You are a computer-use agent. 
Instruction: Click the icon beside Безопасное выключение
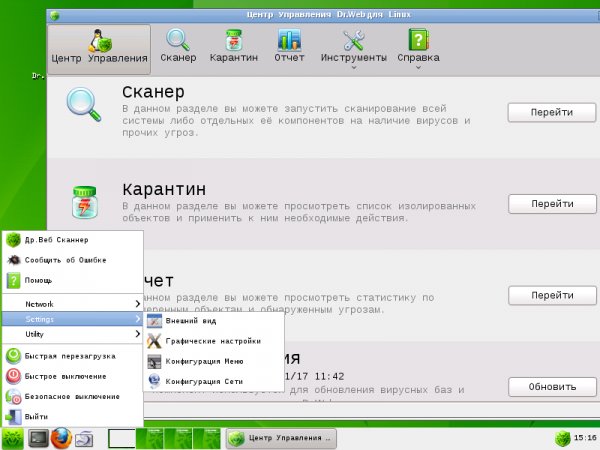click(x=13, y=397)
